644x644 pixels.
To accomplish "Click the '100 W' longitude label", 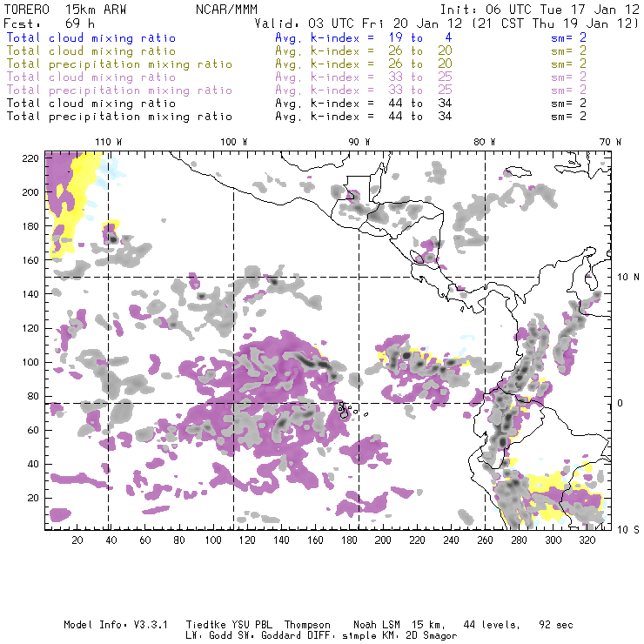I will [234, 142].
